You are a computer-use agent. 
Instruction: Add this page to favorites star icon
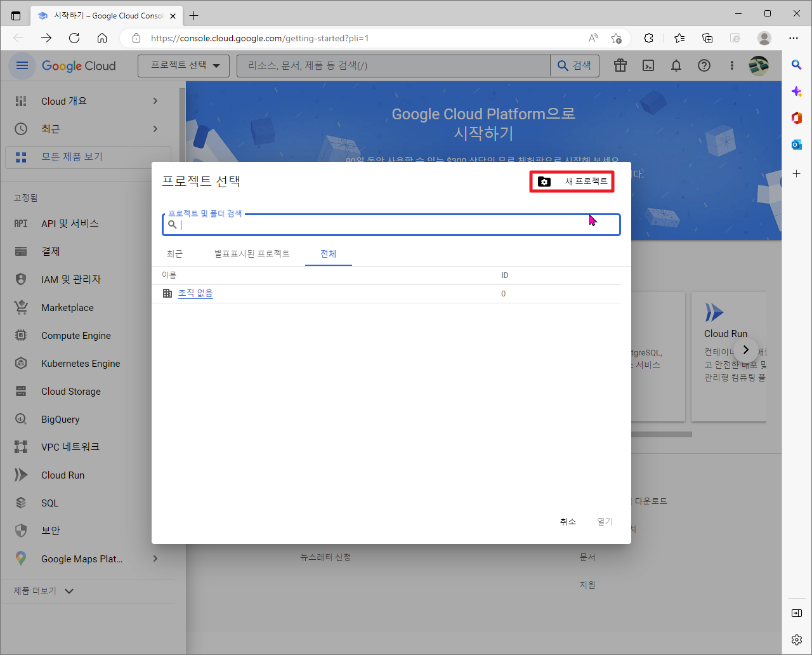coord(616,38)
